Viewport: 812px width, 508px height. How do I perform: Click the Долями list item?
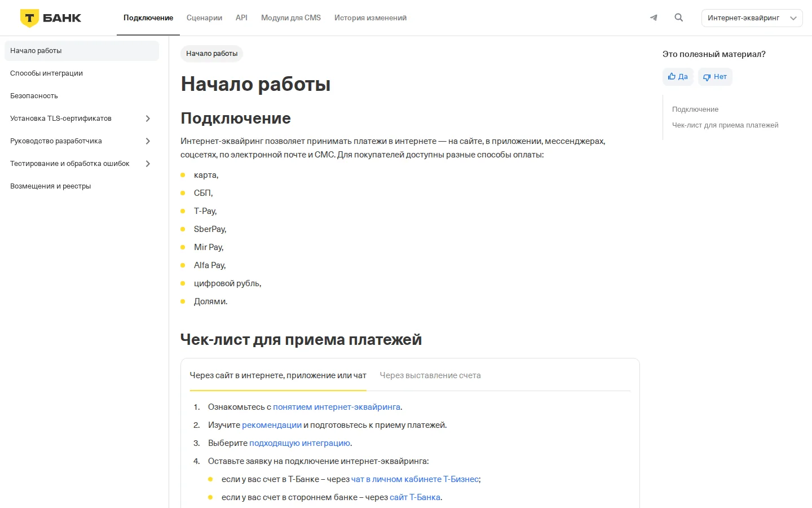(210, 301)
